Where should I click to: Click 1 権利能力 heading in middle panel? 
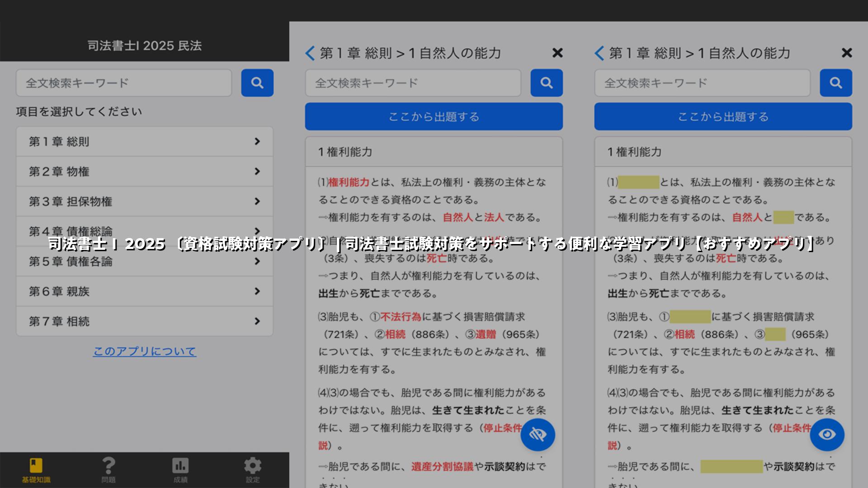click(345, 152)
